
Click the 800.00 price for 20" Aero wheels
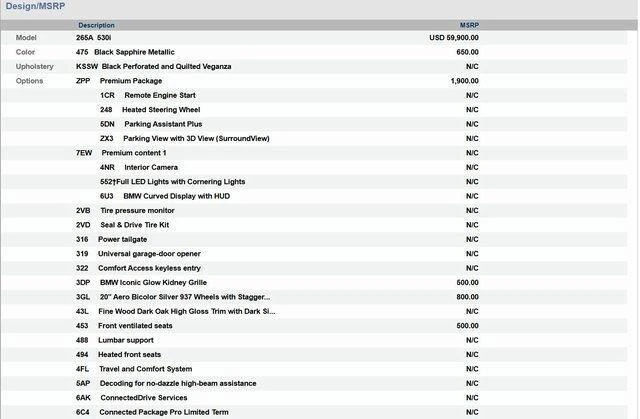(x=467, y=297)
